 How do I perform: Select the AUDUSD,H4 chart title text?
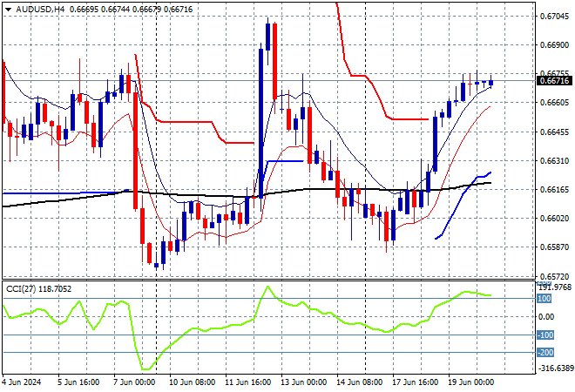40,10
